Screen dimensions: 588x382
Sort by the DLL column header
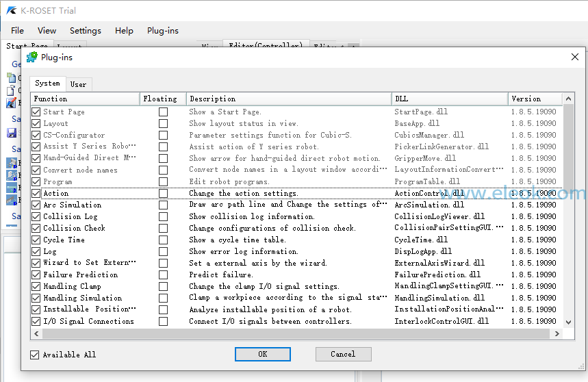pos(450,99)
